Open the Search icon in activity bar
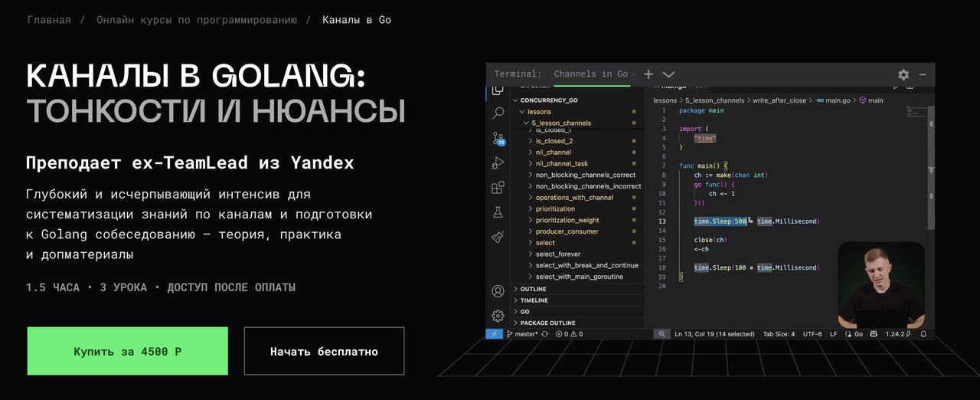Viewport: 980px width, 400px height. pyautogui.click(x=498, y=113)
